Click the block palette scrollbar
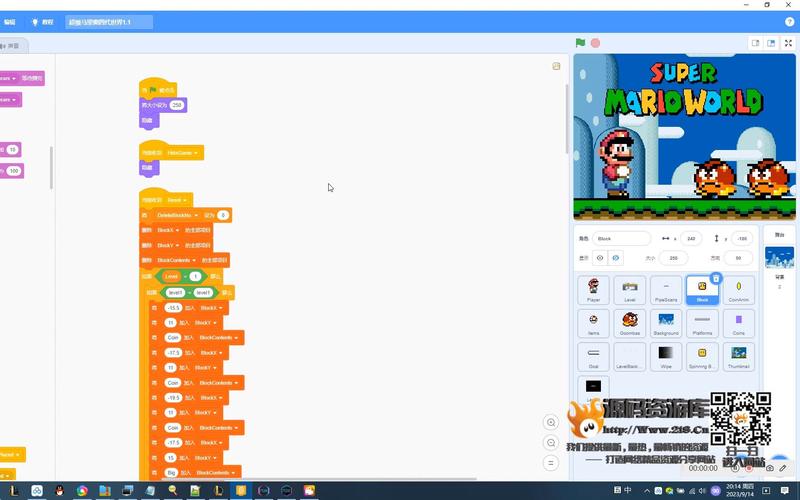 (x=51, y=168)
